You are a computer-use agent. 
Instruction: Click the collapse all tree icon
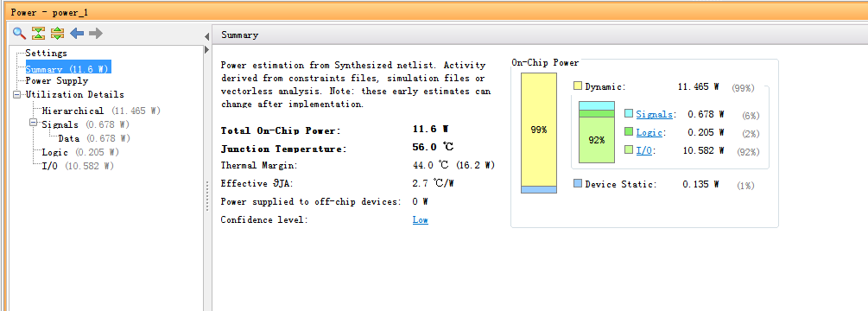point(38,33)
